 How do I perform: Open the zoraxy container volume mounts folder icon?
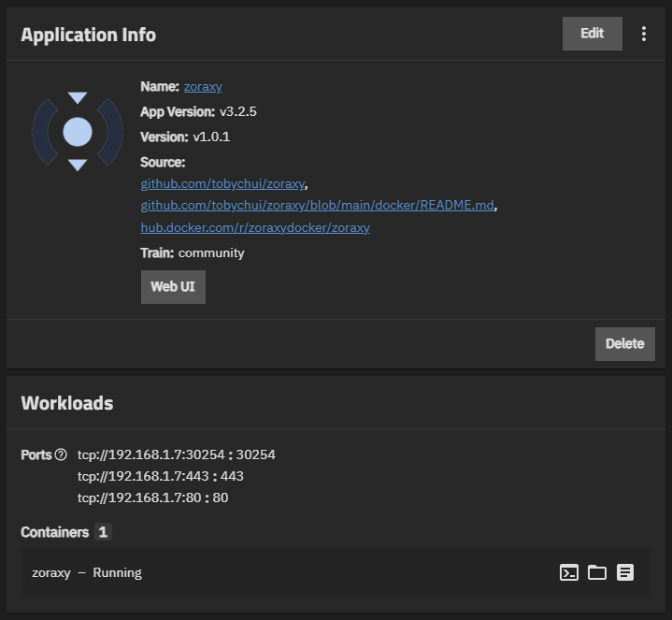pyautogui.click(x=597, y=572)
